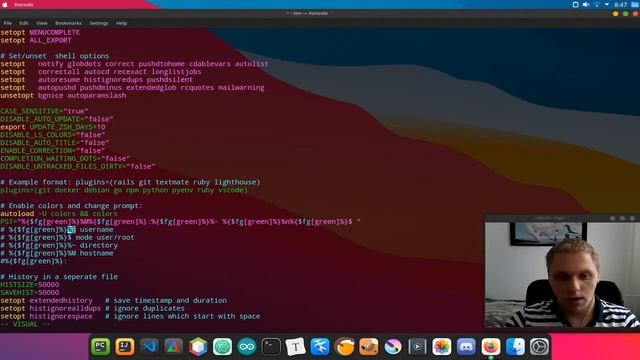The width and height of the screenshot is (640, 360).
Task: Open the Help menu
Action: coord(121,23)
